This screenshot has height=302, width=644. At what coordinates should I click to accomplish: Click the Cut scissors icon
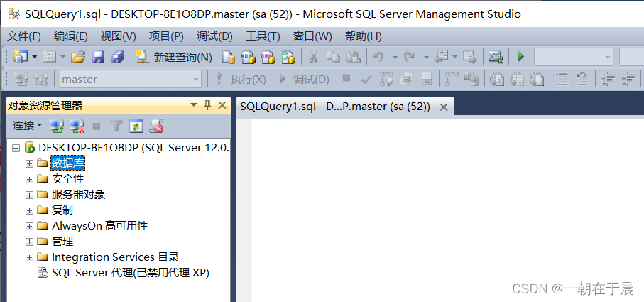point(313,57)
